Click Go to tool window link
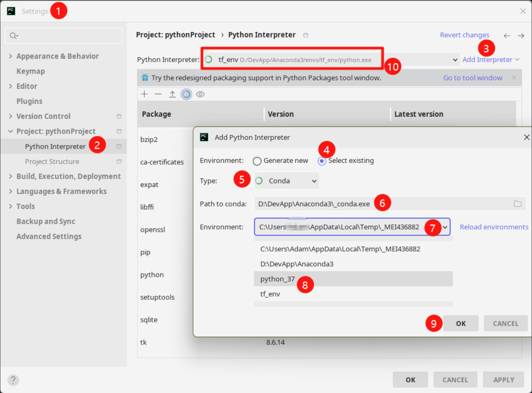The image size is (532, 393). pyautogui.click(x=473, y=78)
